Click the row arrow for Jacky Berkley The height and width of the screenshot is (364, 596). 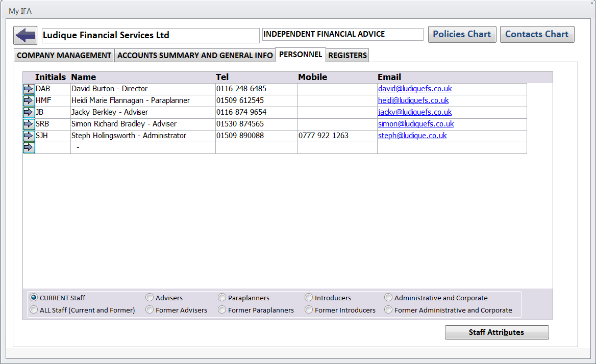[29, 113]
